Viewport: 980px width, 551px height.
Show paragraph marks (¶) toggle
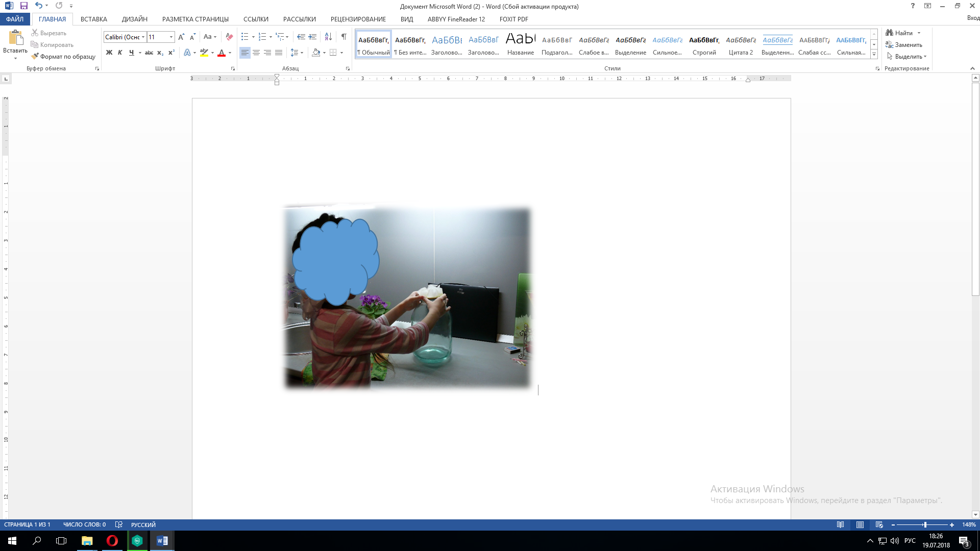[344, 37]
